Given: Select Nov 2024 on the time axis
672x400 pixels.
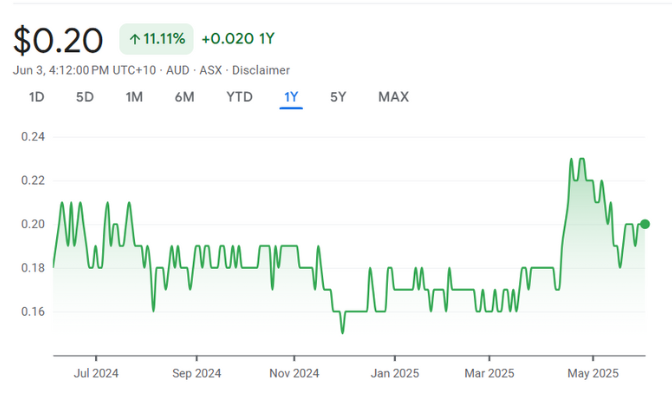Looking at the screenshot, I should [x=294, y=374].
